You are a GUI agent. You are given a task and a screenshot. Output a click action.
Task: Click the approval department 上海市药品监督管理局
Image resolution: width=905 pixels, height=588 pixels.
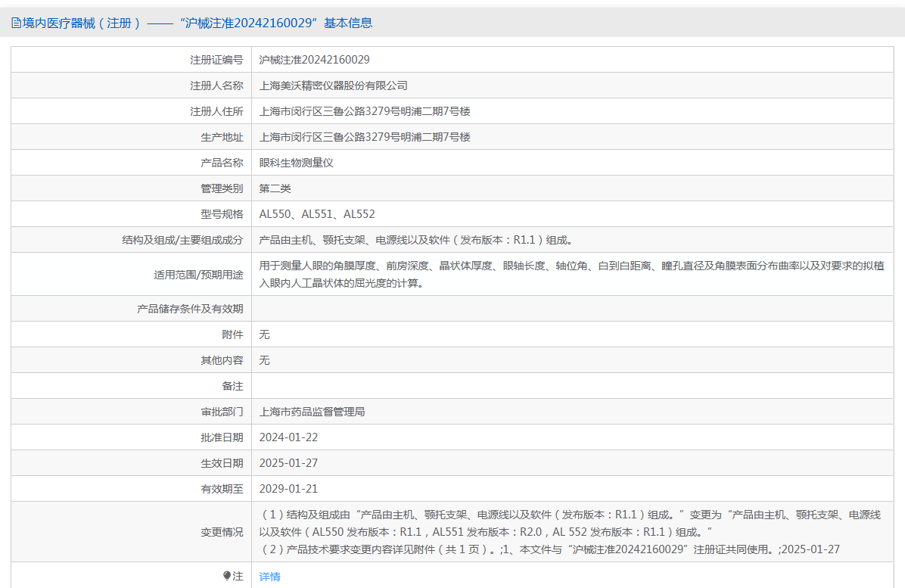312,412
